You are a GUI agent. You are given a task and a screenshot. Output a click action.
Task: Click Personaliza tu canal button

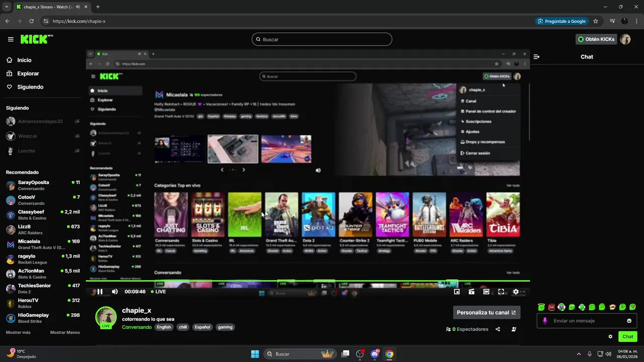click(x=487, y=312)
